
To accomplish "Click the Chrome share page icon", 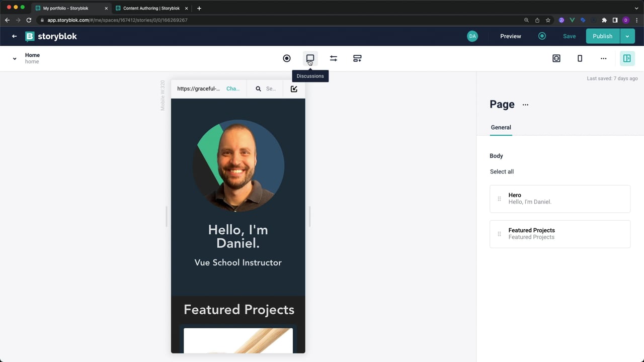I will 537,20.
